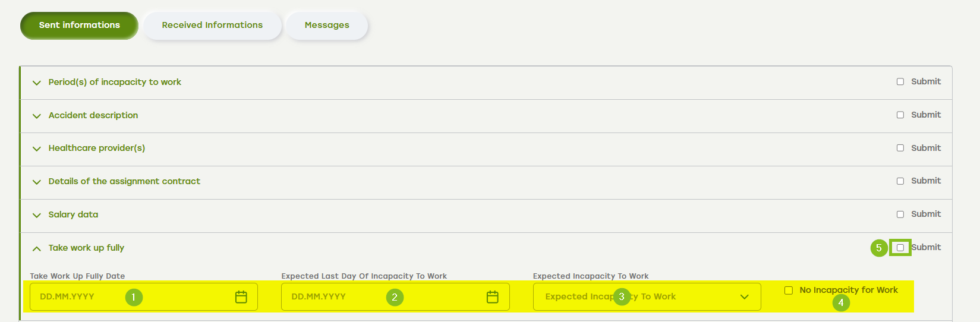Select the Sent informations tab
The width and height of the screenshot is (980, 322).
pyautogui.click(x=79, y=26)
